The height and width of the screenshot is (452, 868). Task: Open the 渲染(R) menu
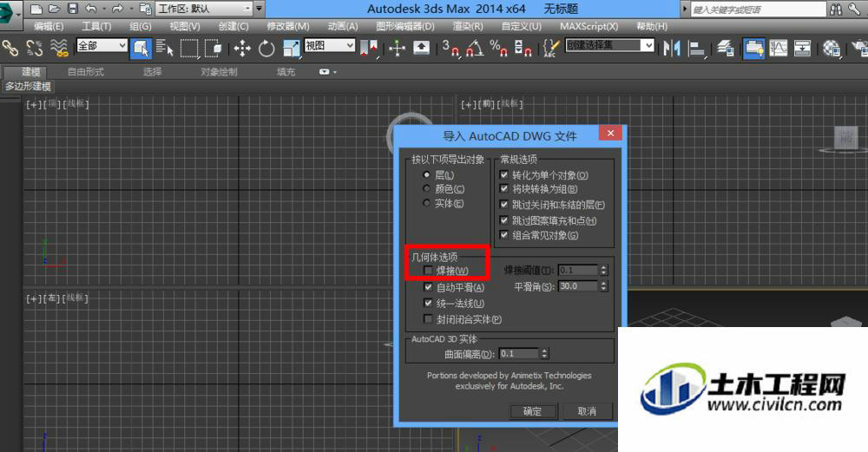468,27
